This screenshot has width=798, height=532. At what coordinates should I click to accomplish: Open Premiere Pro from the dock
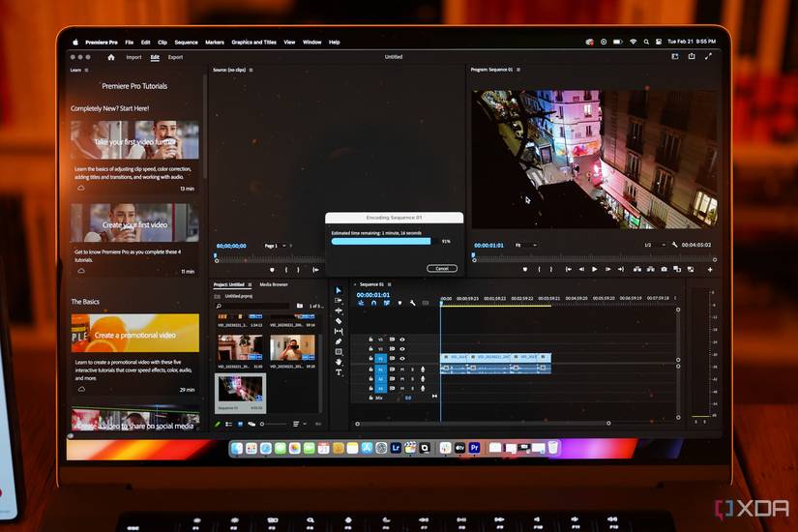click(x=474, y=448)
